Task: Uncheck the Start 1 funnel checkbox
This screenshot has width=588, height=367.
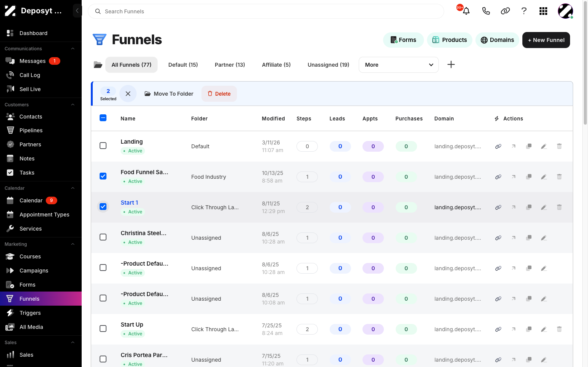Action: pos(103,207)
